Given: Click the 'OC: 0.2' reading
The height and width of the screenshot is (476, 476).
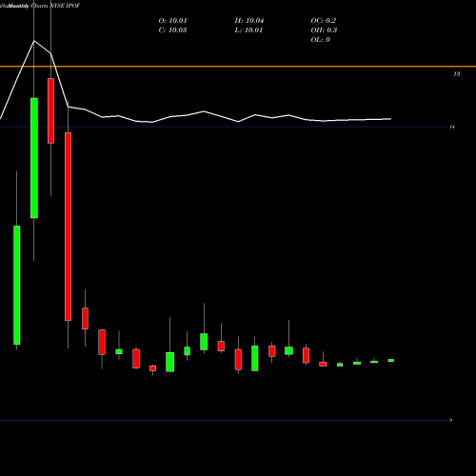Looking at the screenshot, I should coord(324,21).
